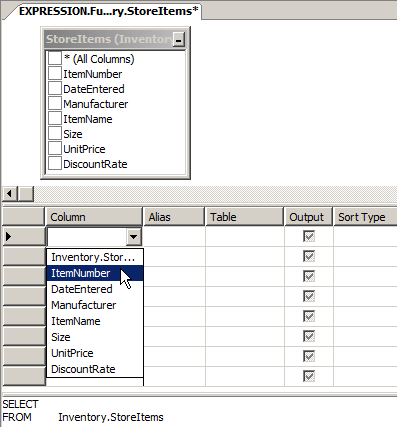
Task: Enable the ItemName checkbox in the table box
Action: point(55,118)
